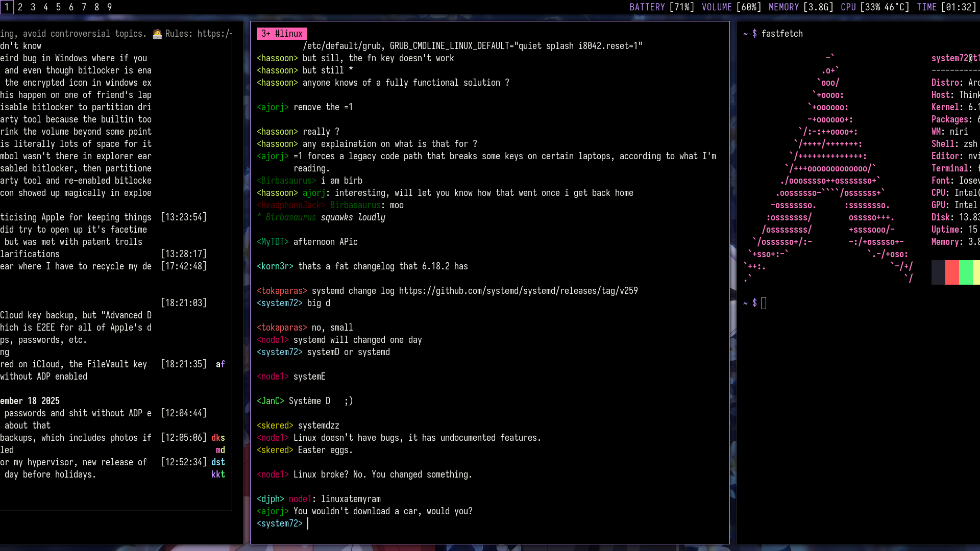Switch to workspace 1 in the bar
The height and width of the screenshot is (551, 980).
click(x=7, y=7)
